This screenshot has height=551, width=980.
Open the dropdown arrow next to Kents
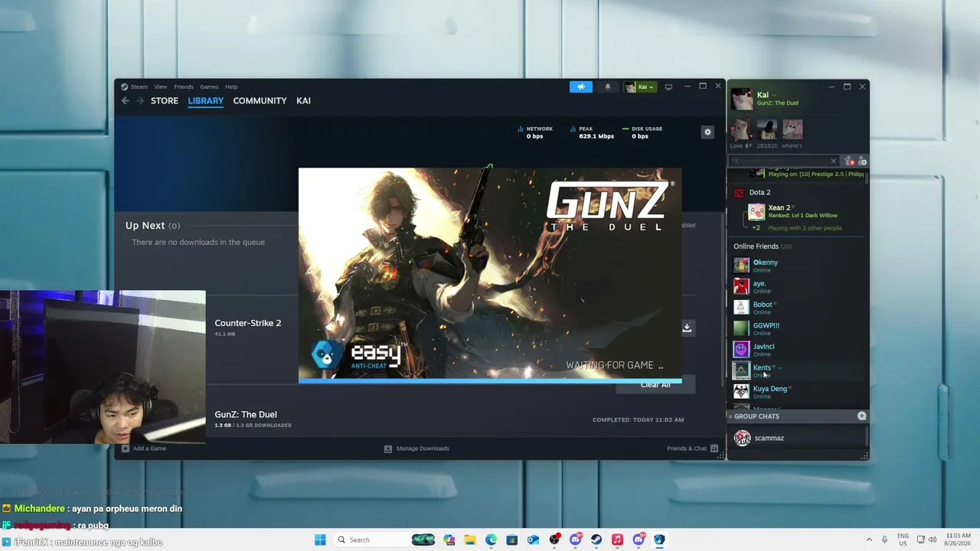pyautogui.click(x=779, y=368)
